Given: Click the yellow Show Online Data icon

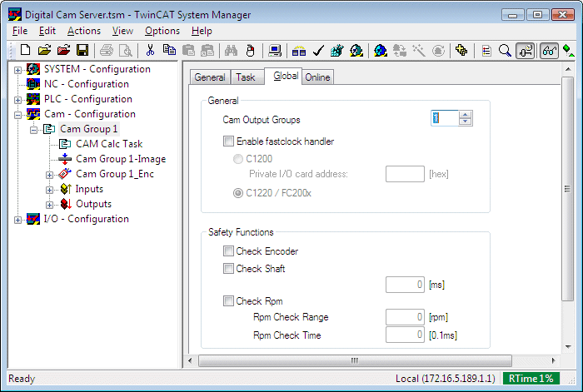Looking at the screenshot, I should pos(461,50).
